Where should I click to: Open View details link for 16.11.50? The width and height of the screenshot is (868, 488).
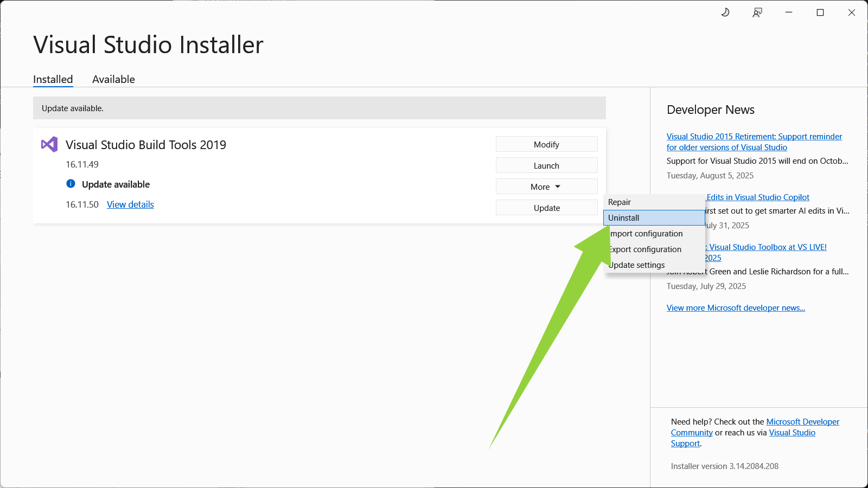[130, 204]
